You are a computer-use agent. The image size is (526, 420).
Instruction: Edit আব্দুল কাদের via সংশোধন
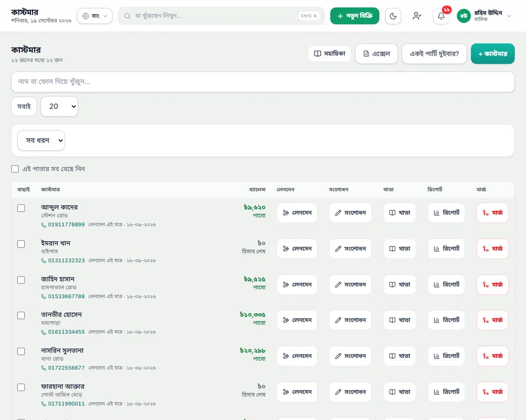pos(350,212)
